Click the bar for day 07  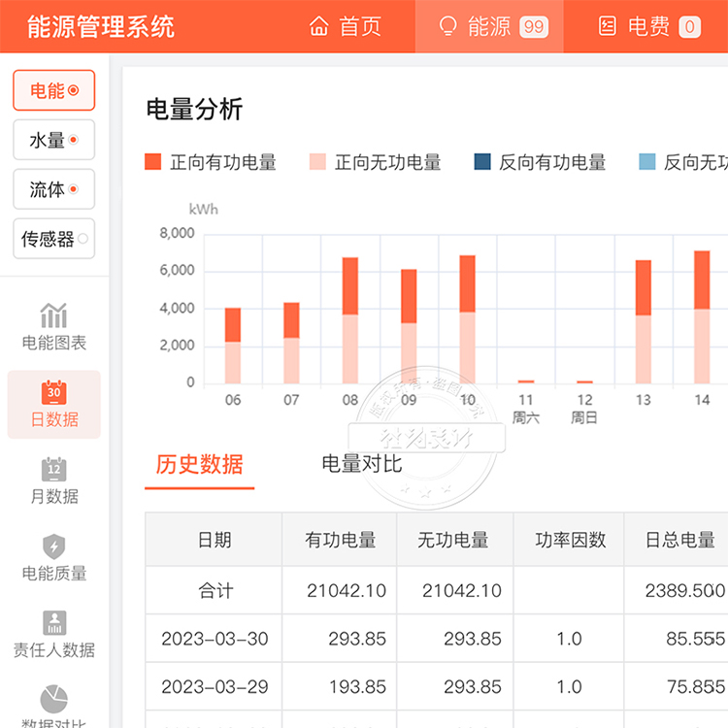(291, 343)
